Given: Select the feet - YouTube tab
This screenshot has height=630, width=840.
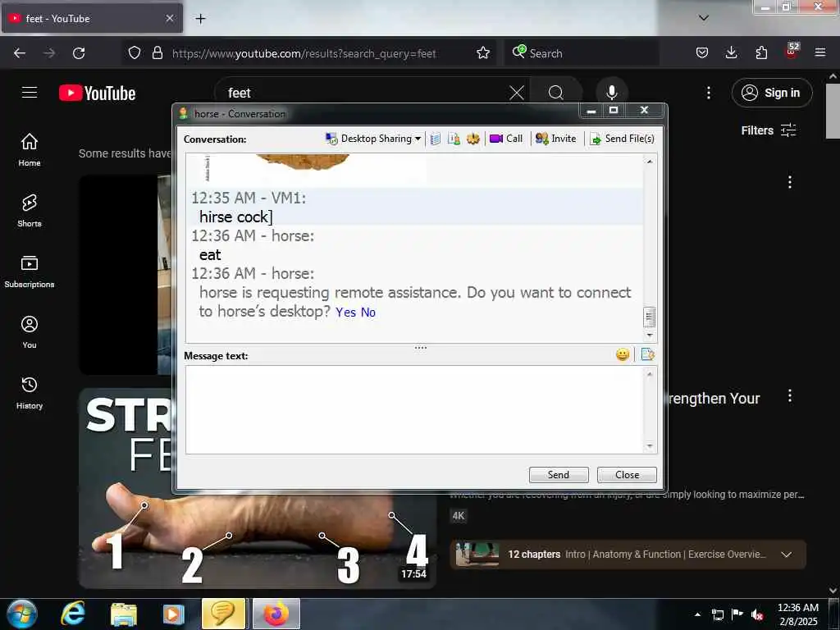Looking at the screenshot, I should click(x=92, y=19).
